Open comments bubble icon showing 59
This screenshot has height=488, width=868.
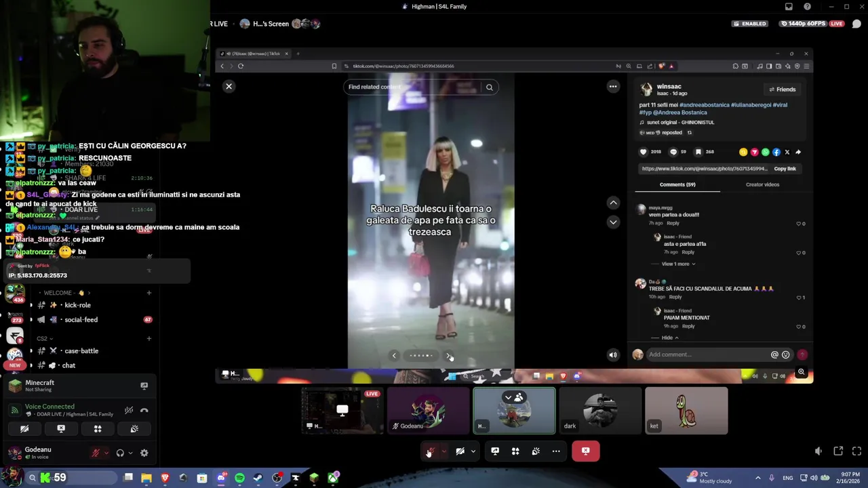coord(673,152)
